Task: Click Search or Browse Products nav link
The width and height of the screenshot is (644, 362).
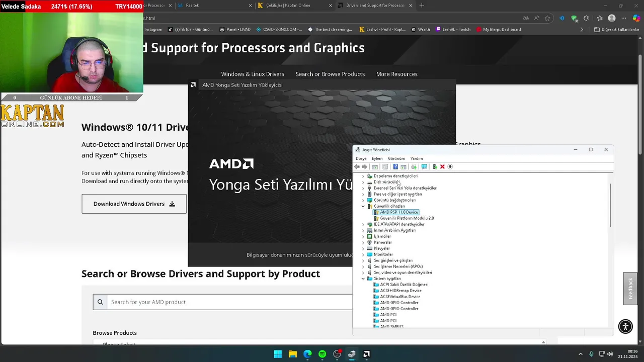Action: tap(330, 74)
